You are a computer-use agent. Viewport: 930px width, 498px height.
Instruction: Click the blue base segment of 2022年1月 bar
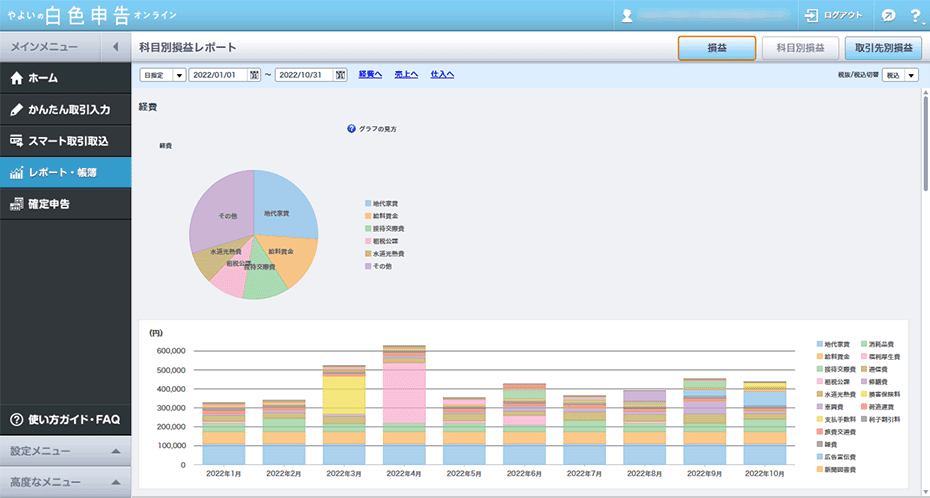224,455
